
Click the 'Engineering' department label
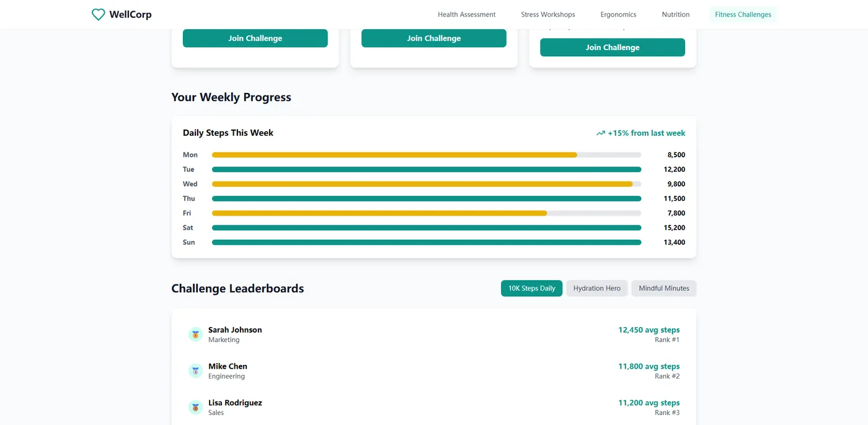click(226, 376)
